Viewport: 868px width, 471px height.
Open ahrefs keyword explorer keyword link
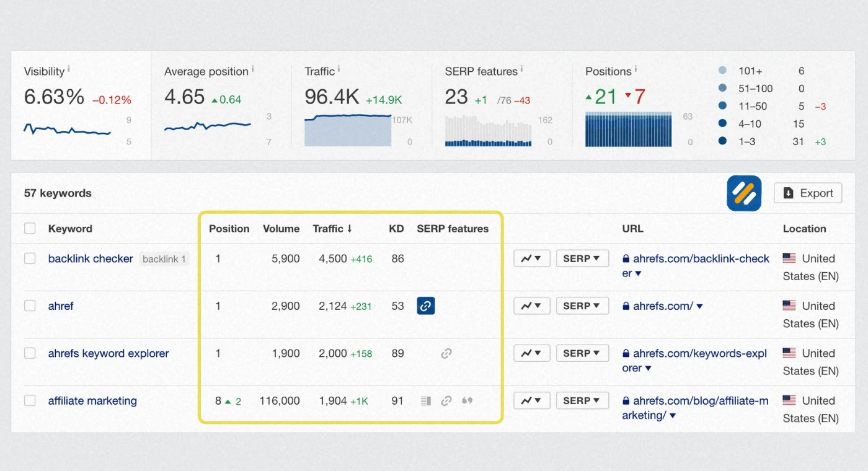pos(108,353)
